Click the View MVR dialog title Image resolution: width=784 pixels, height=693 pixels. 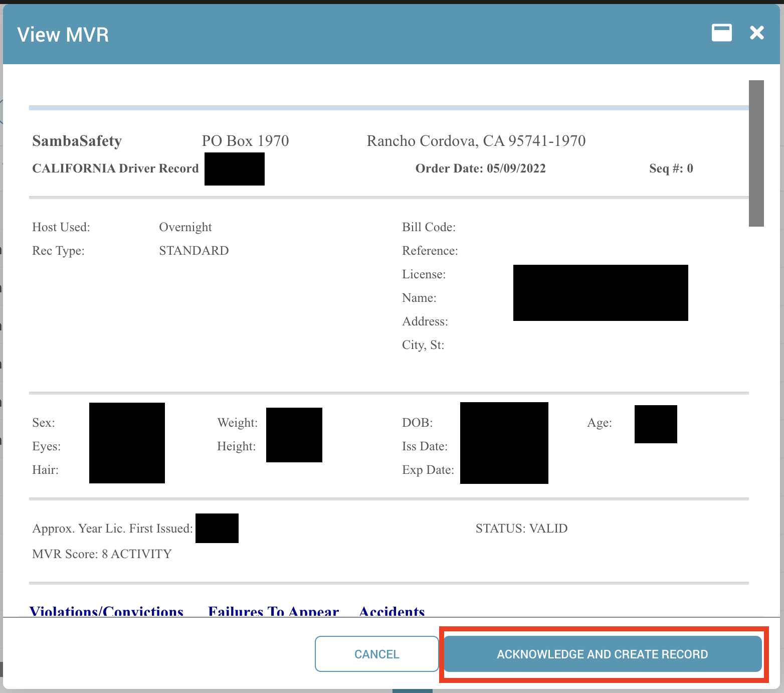pos(63,35)
